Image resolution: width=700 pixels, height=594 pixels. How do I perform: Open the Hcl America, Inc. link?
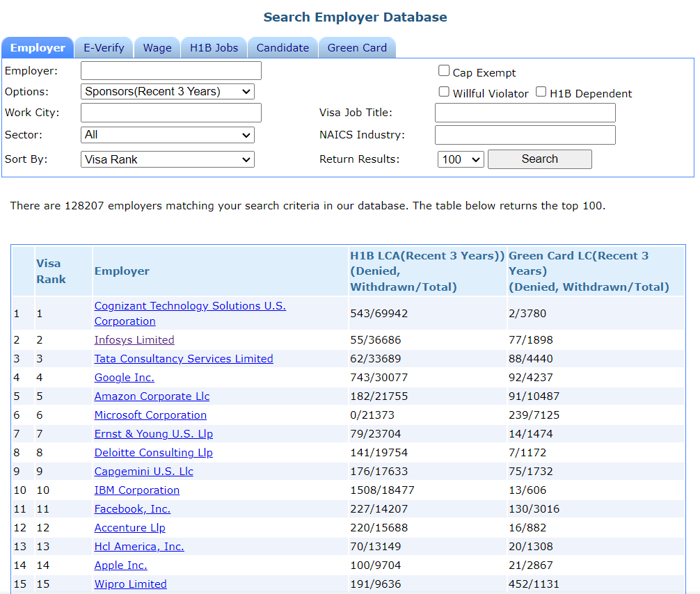[139, 546]
